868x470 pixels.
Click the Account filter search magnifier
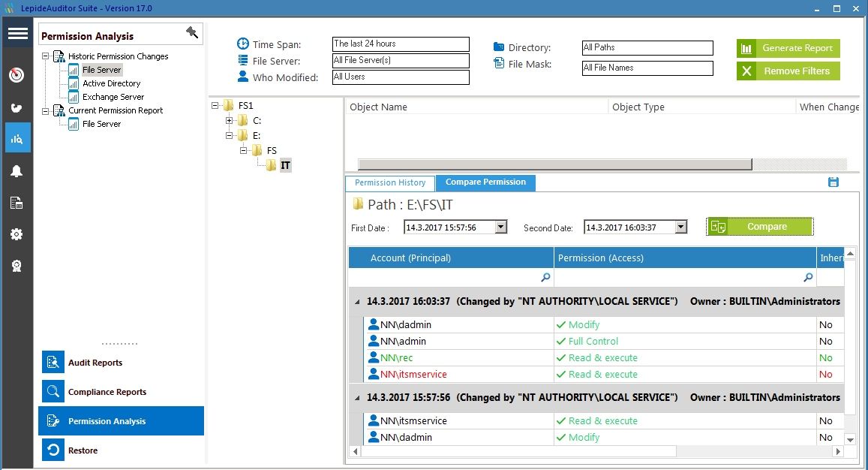(545, 277)
